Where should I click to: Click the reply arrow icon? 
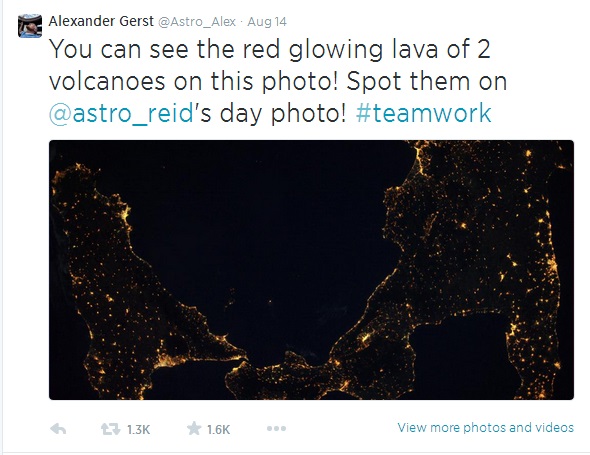tap(58, 429)
